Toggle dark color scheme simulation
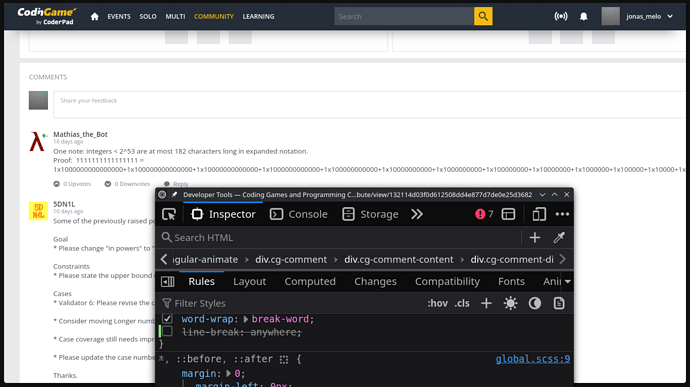 click(x=535, y=303)
